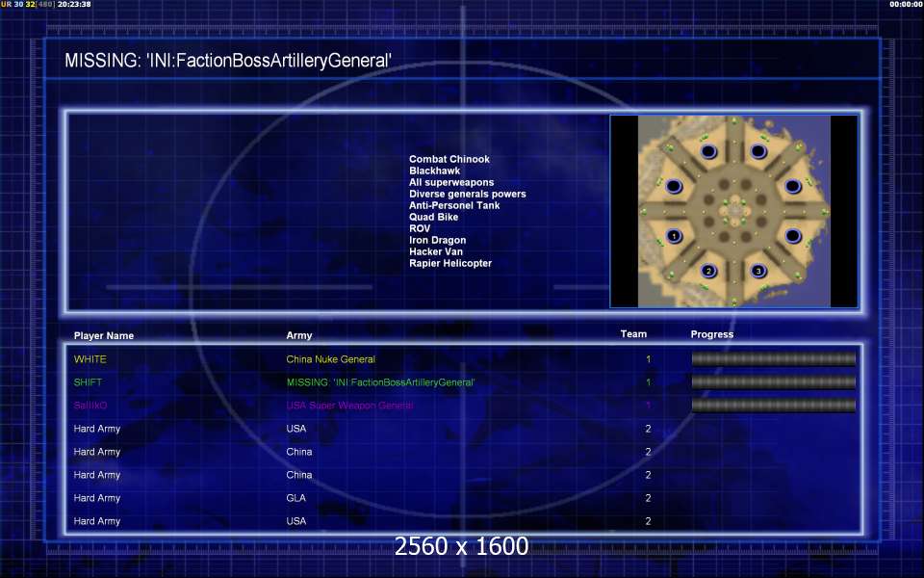The image size is (924, 578).
Task: Select Hard Army name in GLA row
Action: 97,498
